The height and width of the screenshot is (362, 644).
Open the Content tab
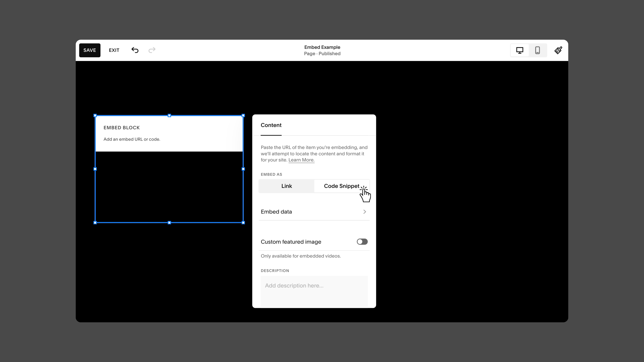tap(271, 125)
